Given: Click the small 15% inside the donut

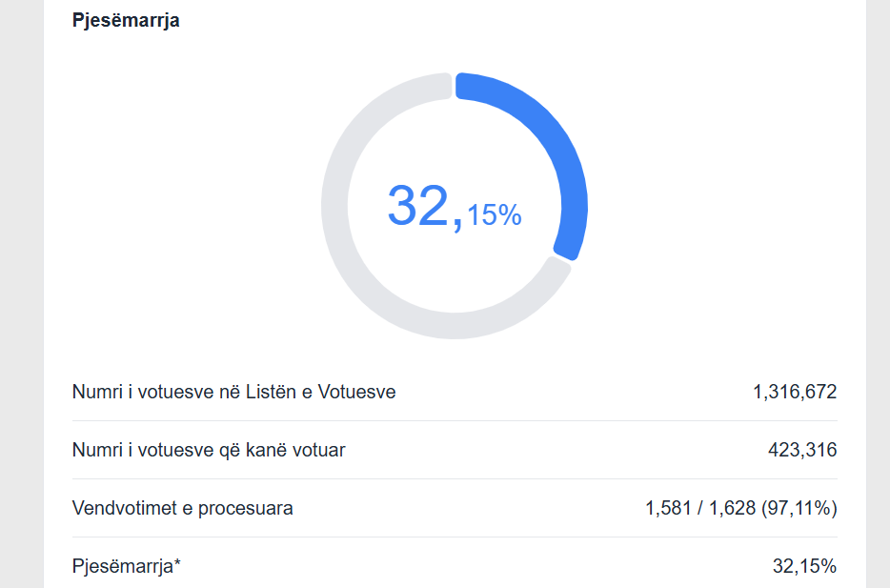Looking at the screenshot, I should click(x=494, y=215).
